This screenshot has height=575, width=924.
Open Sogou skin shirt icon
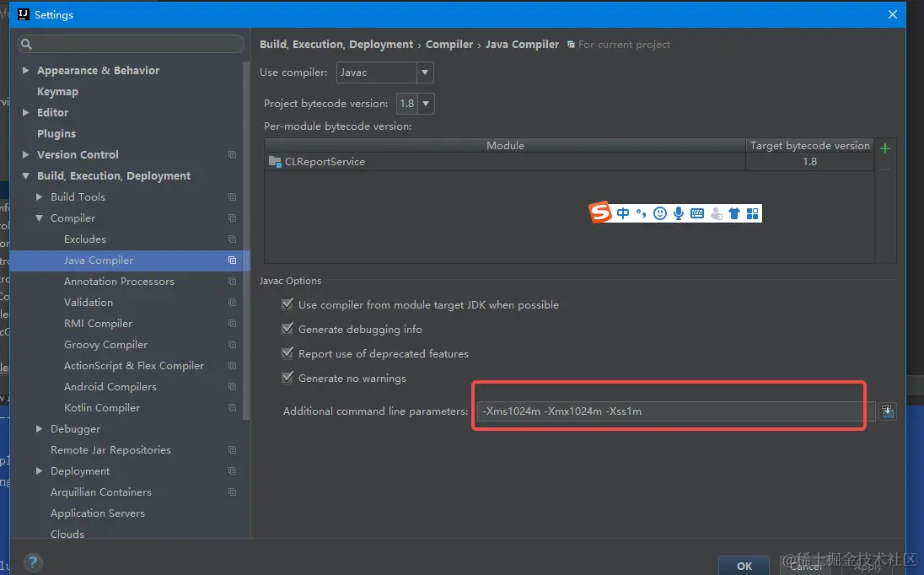click(x=734, y=213)
